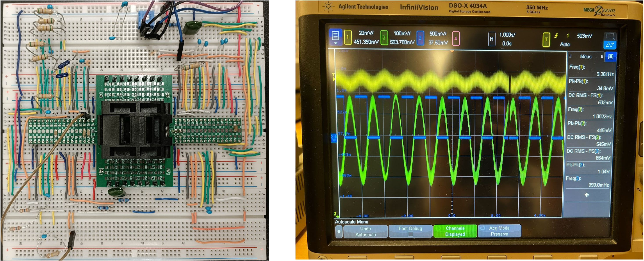This screenshot has width=644, height=261.
Task: Tap channel 3 offset 37.50mV value
Action: pyautogui.click(x=438, y=43)
